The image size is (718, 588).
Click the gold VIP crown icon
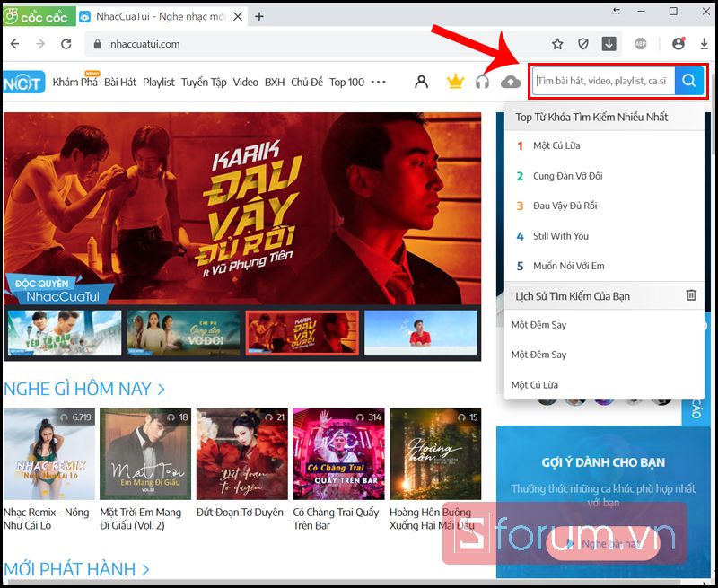(455, 82)
